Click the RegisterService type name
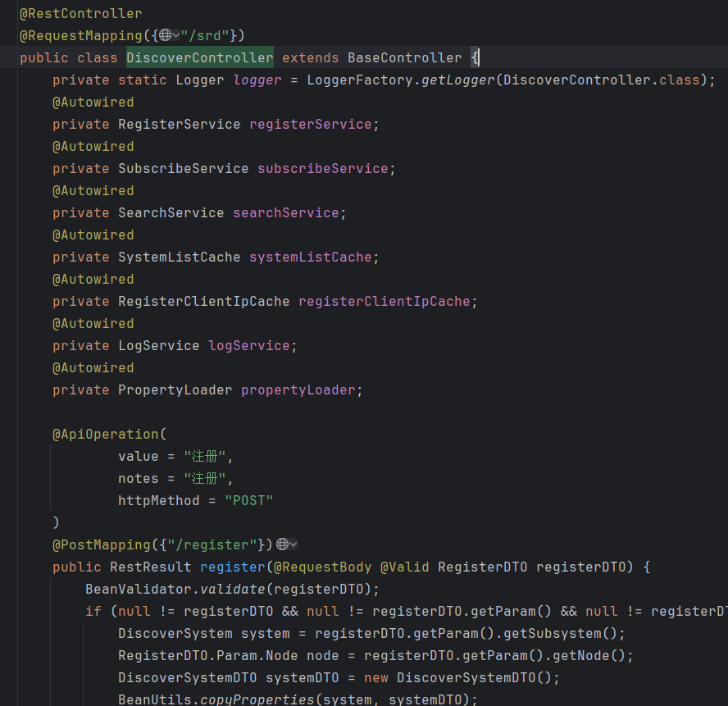The image size is (728, 706). pyautogui.click(x=180, y=124)
